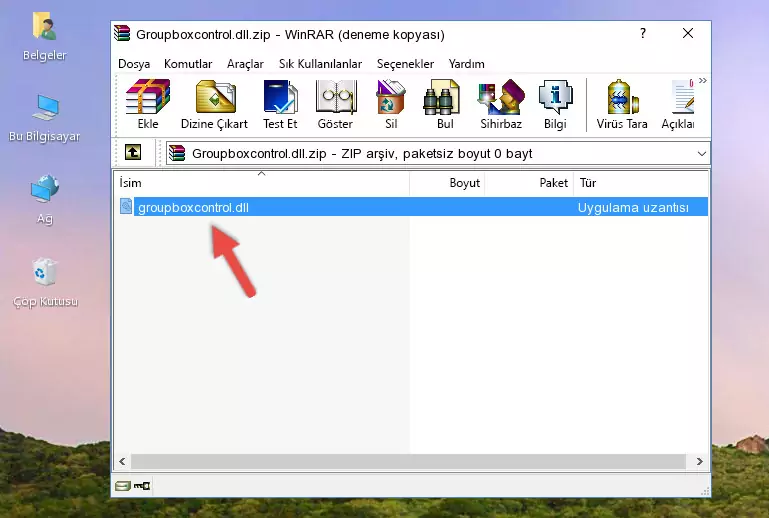769x518 pixels.
Task: Select the groupboxcontrol.dll file row
Action: pyautogui.click(x=412, y=207)
